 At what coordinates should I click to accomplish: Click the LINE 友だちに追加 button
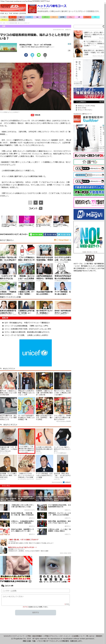pos(36,234)
